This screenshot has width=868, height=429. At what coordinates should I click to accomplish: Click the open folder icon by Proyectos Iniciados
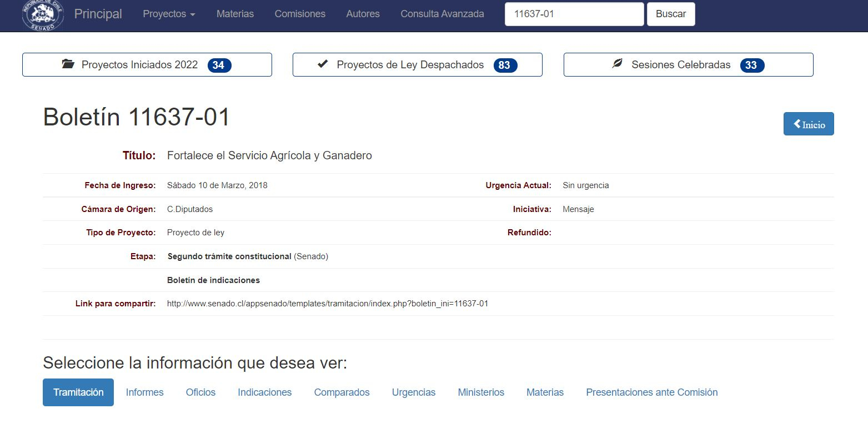pos(68,64)
